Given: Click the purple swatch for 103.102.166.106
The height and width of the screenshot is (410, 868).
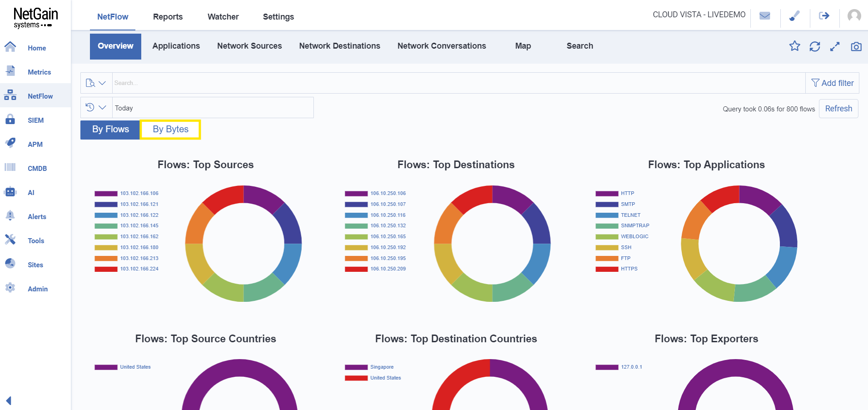Looking at the screenshot, I should [x=106, y=194].
